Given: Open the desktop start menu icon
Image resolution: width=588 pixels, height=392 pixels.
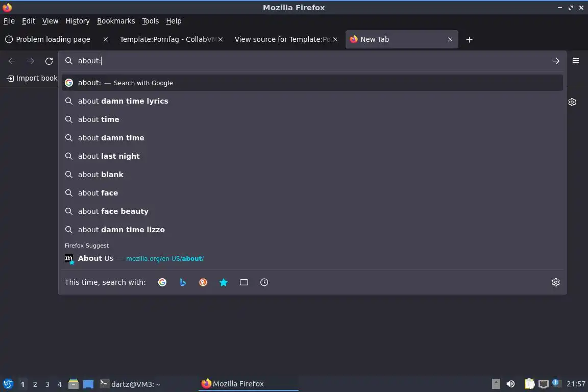Looking at the screenshot, I should coord(8,384).
